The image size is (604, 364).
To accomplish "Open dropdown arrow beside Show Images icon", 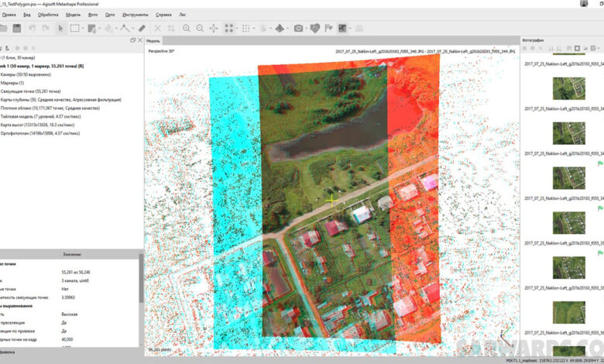I will click(x=350, y=28).
